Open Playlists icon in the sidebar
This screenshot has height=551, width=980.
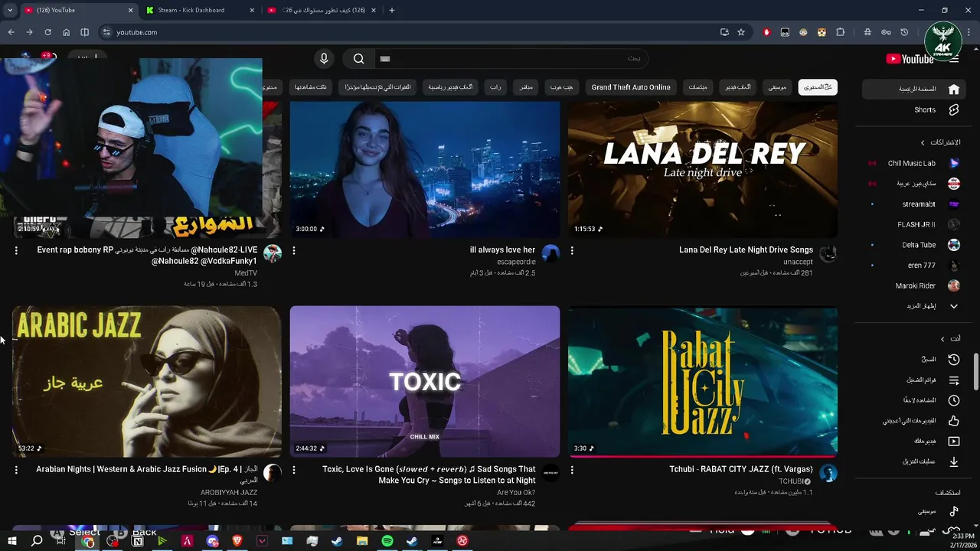click(x=954, y=380)
